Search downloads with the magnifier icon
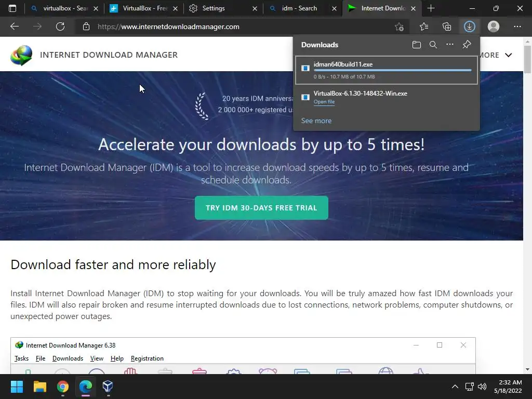 433,45
